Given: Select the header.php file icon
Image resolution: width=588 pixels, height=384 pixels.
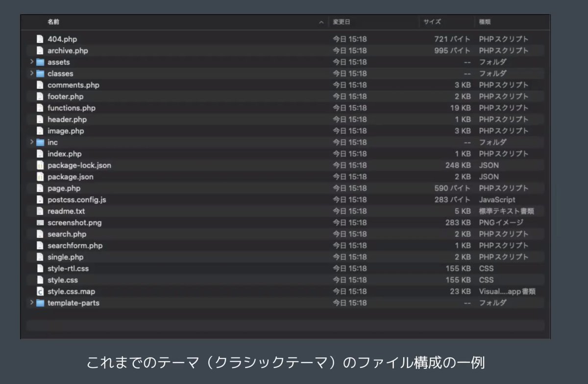Looking at the screenshot, I should coord(40,119).
